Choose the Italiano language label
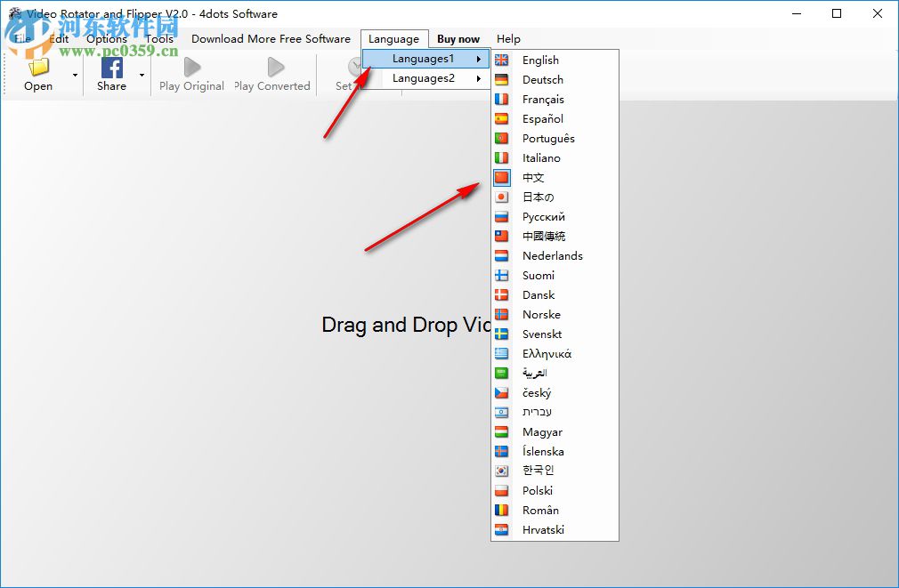Viewport: 899px width, 588px height. (542, 157)
